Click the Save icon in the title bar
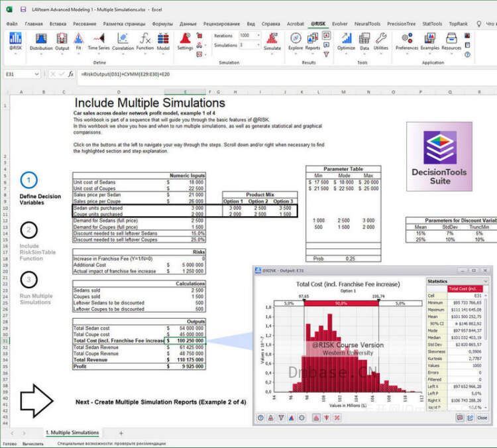This screenshot has width=497, height=448. (x=23, y=9)
